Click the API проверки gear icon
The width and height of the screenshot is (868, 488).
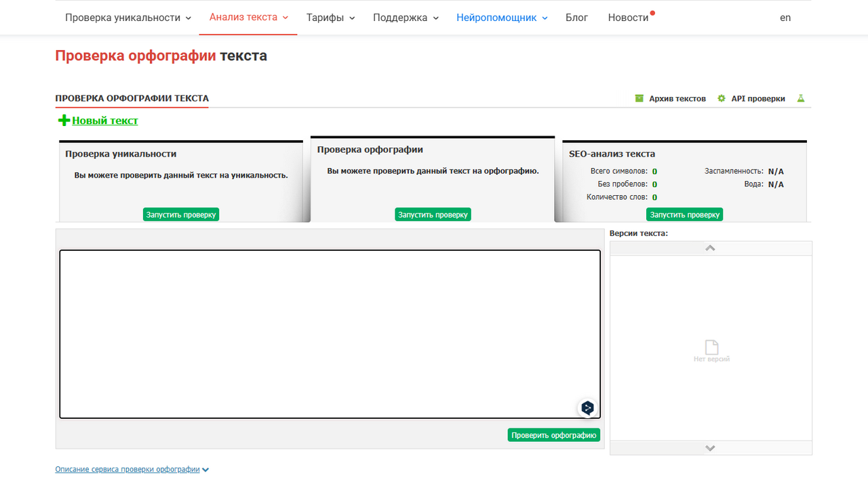722,98
